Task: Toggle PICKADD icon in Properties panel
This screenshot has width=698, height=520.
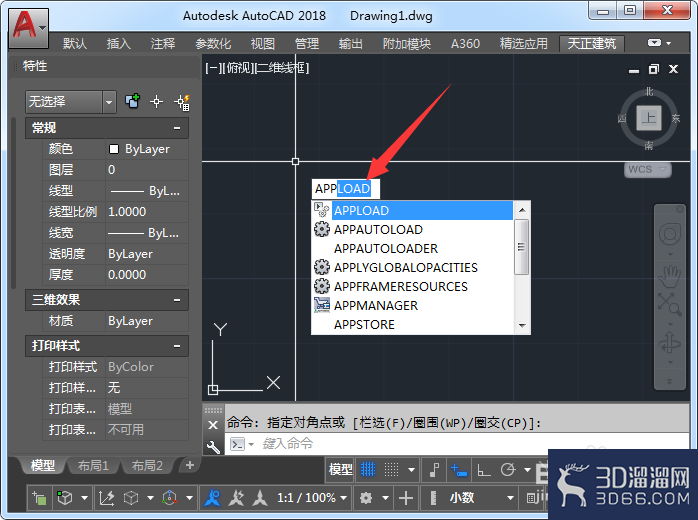Action: pos(132,101)
